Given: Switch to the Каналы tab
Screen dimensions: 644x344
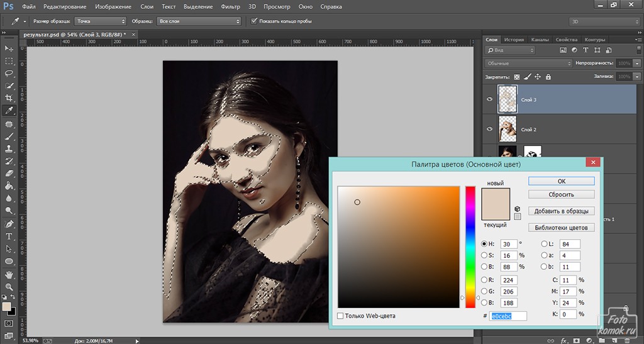Looking at the screenshot, I should [540, 40].
